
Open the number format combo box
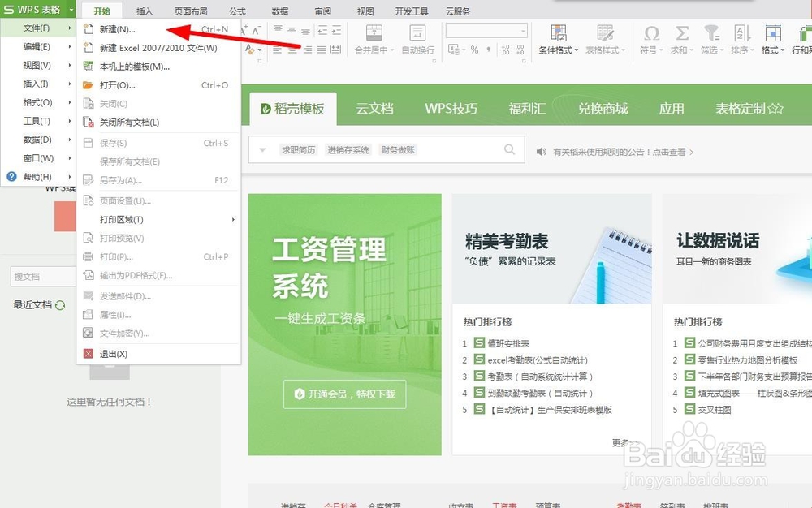coord(486,31)
